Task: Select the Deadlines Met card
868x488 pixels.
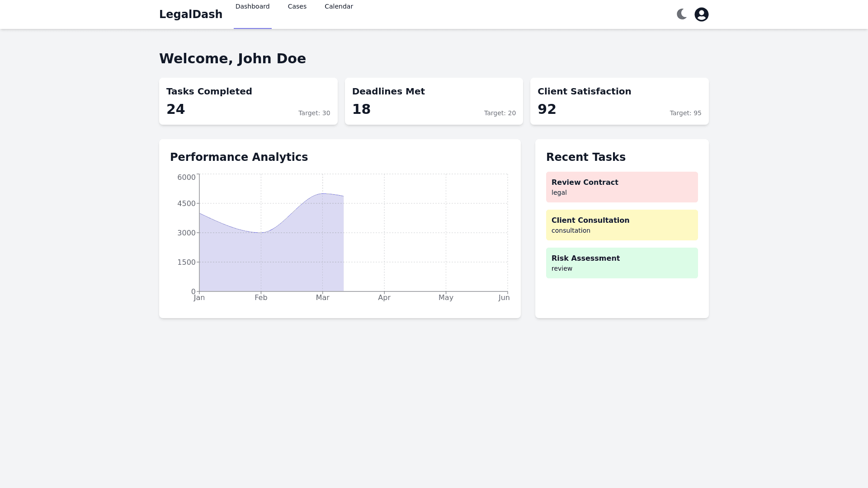Action: tap(434, 101)
